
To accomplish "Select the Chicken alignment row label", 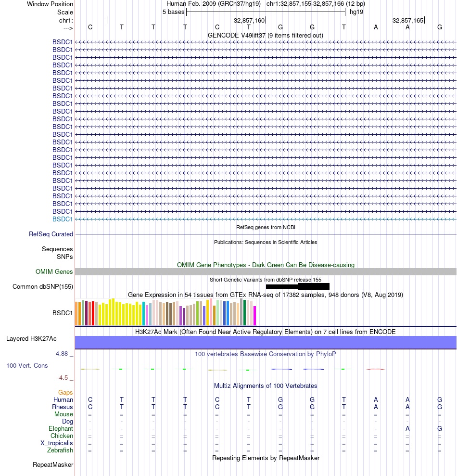I will pos(62,436).
